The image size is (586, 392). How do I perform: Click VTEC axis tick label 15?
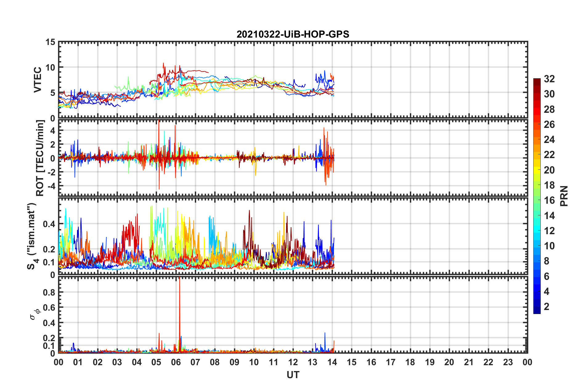tap(50, 42)
